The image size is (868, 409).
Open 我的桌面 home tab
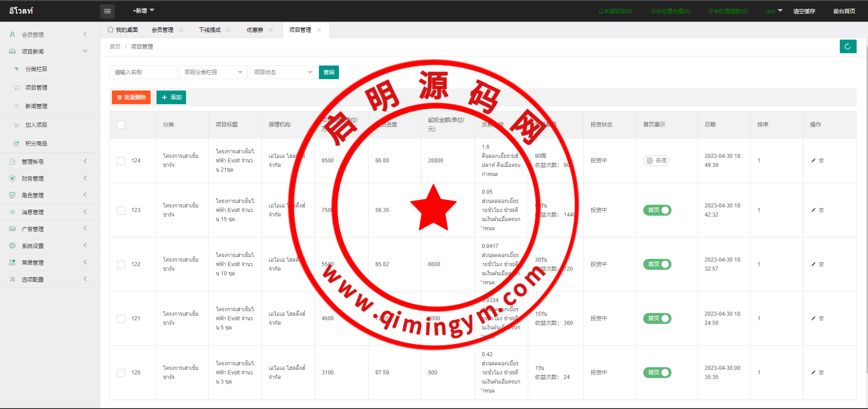(x=123, y=30)
